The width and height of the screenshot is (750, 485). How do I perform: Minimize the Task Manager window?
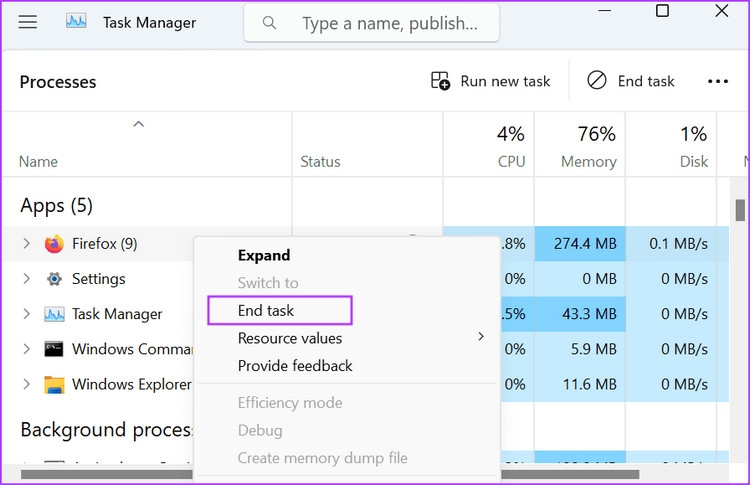[605, 11]
